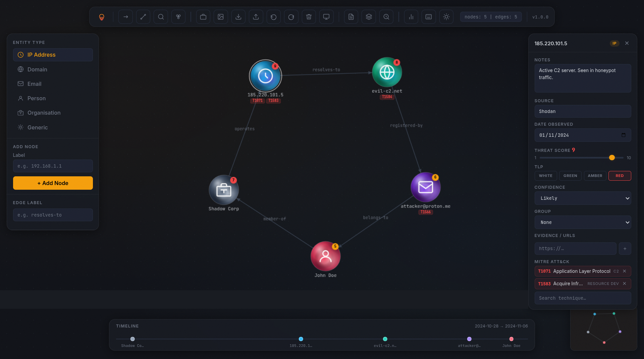Focus the Edge Label input field
This screenshot has height=359, width=644.
(x=53, y=215)
